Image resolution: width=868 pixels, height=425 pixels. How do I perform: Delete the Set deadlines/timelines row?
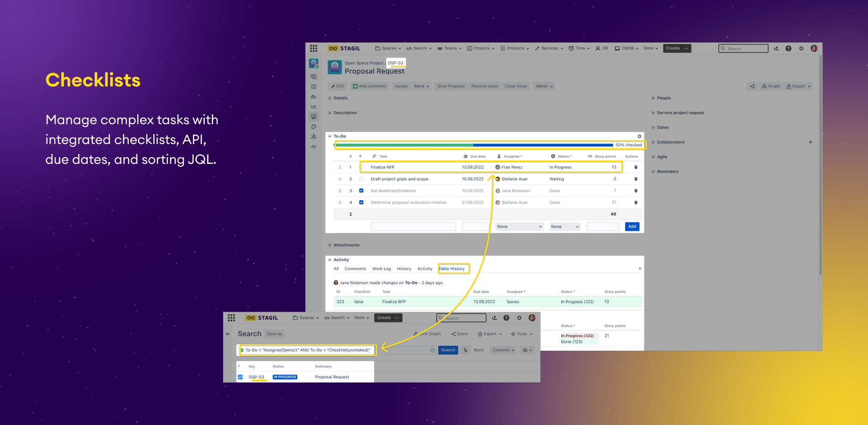636,191
